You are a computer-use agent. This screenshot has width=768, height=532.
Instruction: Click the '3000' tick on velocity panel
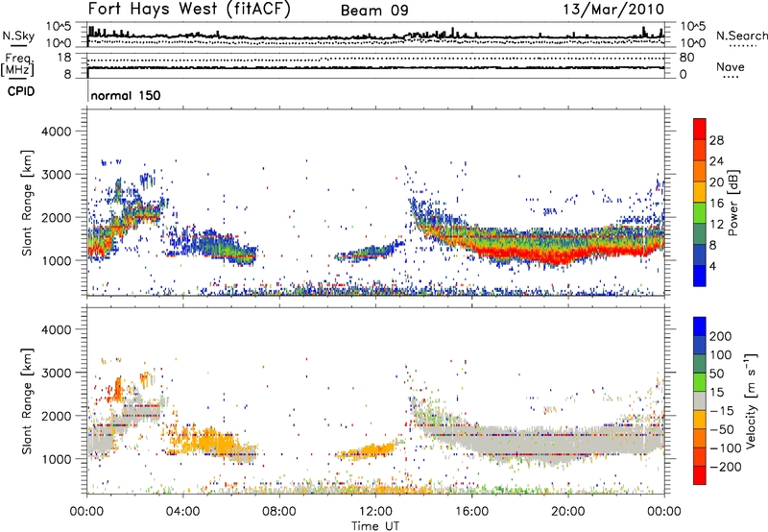tap(56, 373)
